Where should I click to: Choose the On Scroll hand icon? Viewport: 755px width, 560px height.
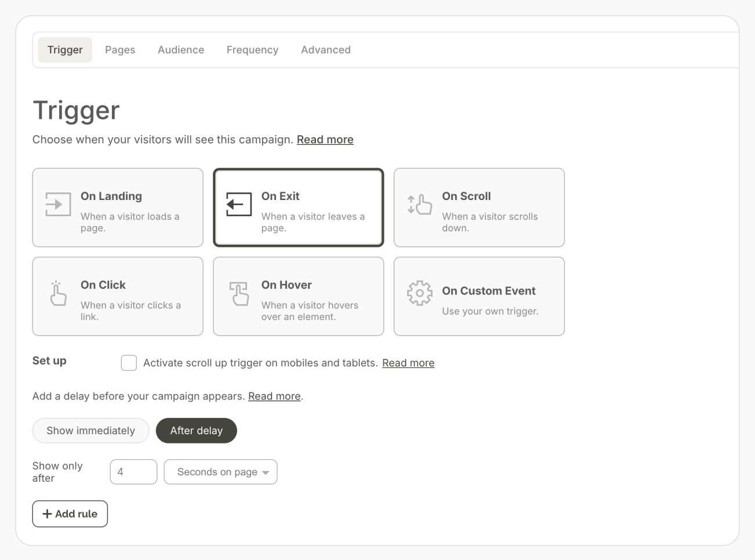click(420, 204)
